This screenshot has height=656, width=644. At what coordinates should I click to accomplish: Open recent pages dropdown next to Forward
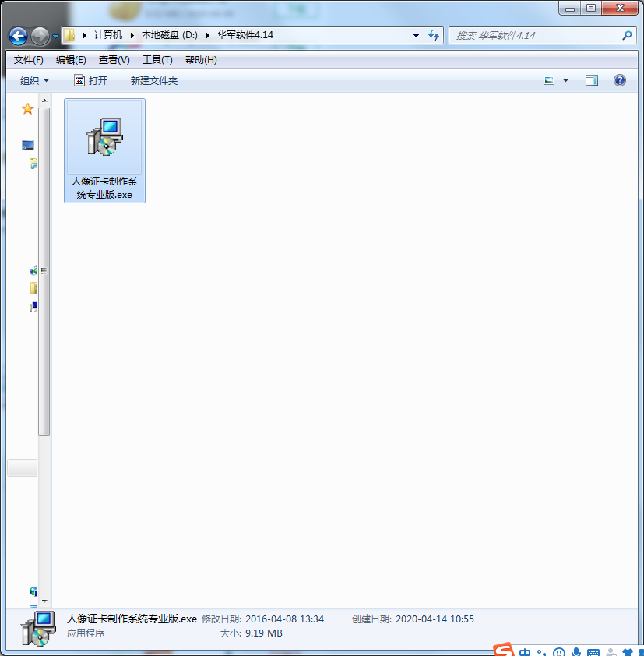(55, 37)
